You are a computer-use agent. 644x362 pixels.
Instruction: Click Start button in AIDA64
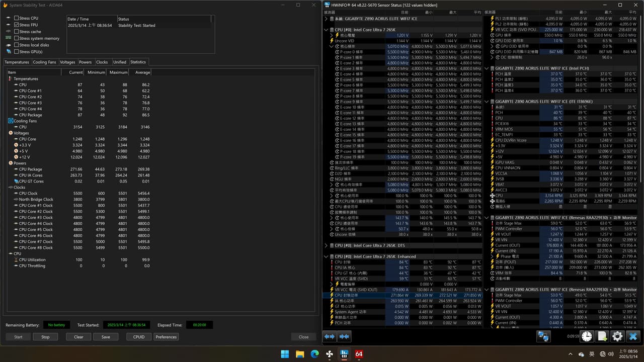18,337
